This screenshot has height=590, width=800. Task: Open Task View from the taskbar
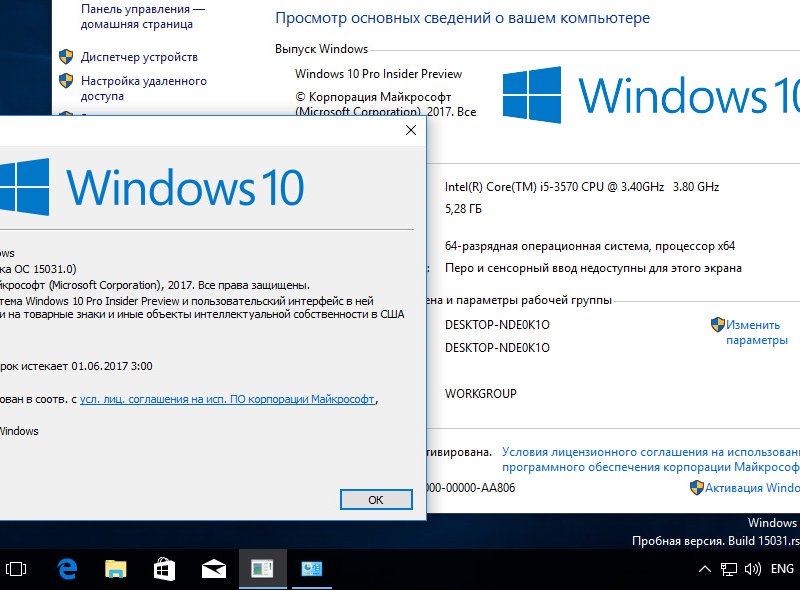pyautogui.click(x=16, y=569)
